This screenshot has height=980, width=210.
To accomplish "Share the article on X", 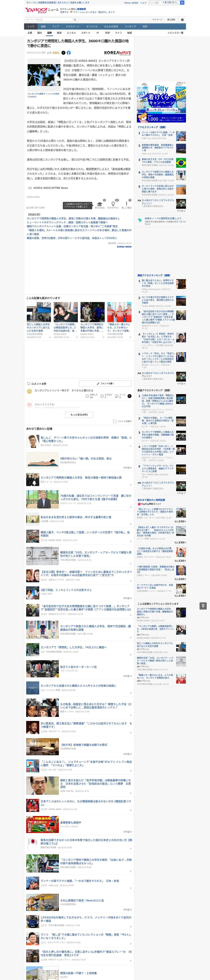I will (x=64, y=53).
